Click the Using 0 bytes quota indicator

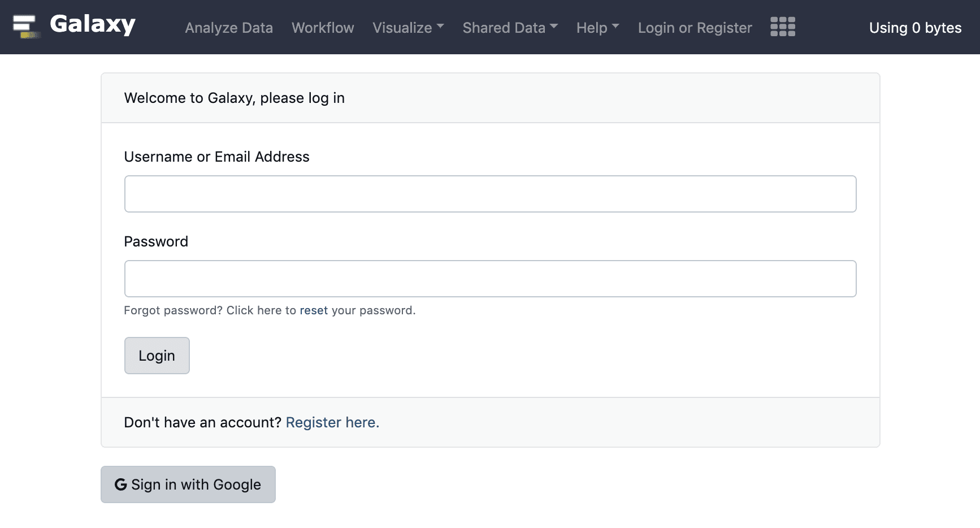coord(914,28)
